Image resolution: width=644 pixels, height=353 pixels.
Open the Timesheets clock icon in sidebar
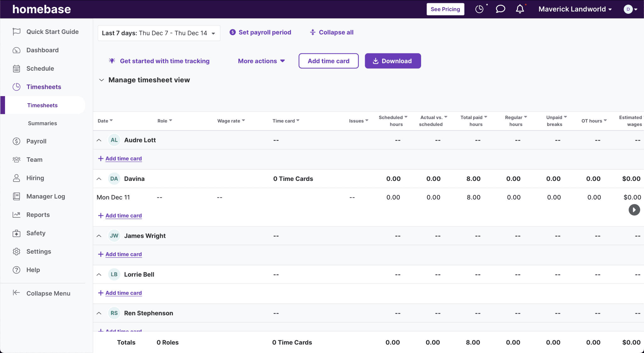click(x=17, y=87)
